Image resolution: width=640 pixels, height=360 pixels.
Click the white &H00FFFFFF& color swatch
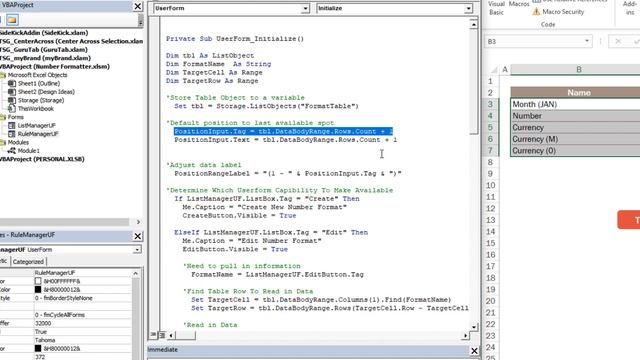pos(38,281)
